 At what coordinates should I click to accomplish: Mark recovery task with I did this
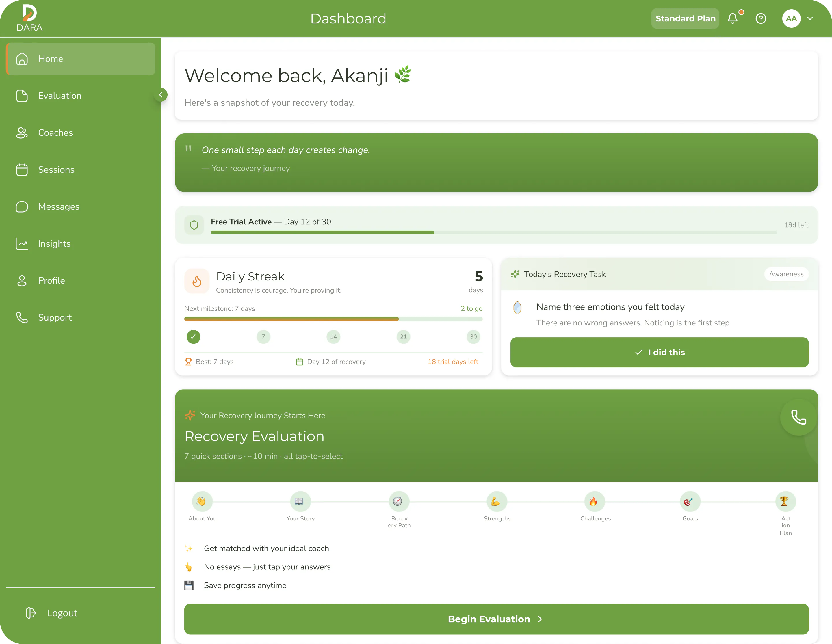tap(659, 352)
